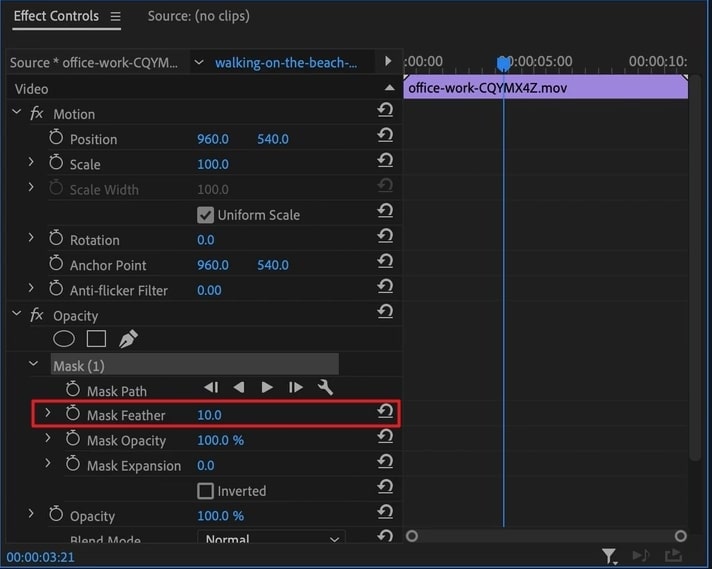Toggle animation stopwatch for Mask Opacity
The width and height of the screenshot is (712, 569).
[x=73, y=439]
